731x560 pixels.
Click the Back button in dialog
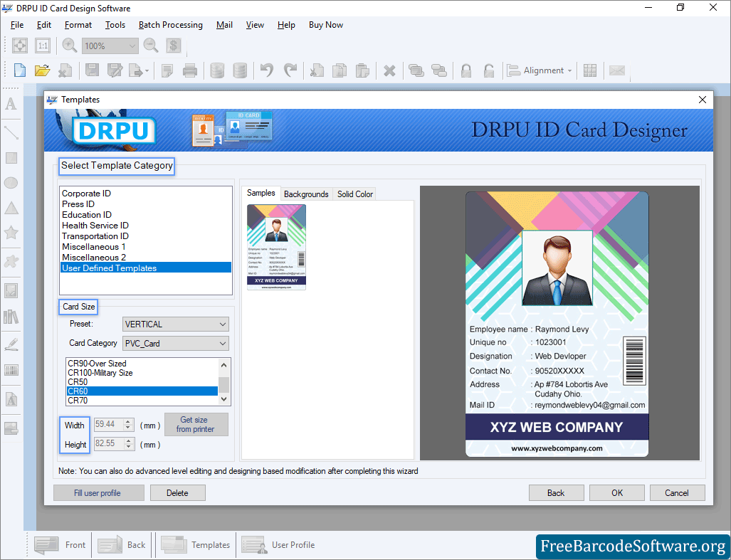click(x=556, y=493)
